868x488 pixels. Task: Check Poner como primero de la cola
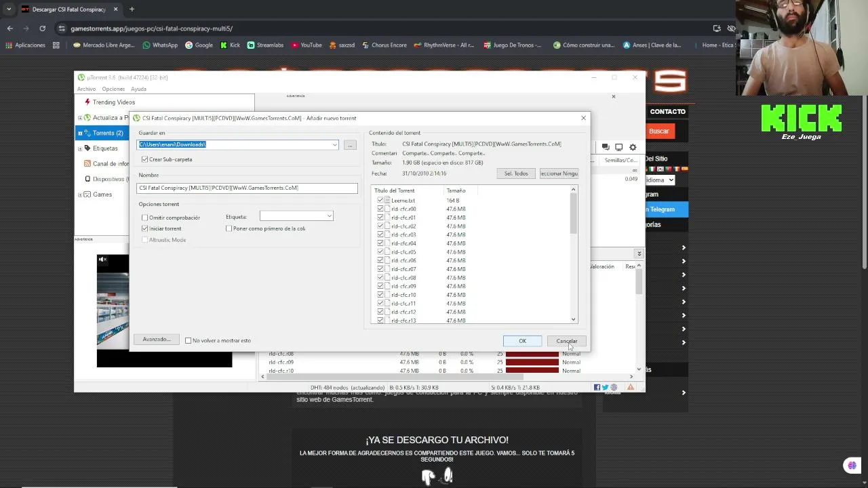pyautogui.click(x=229, y=228)
